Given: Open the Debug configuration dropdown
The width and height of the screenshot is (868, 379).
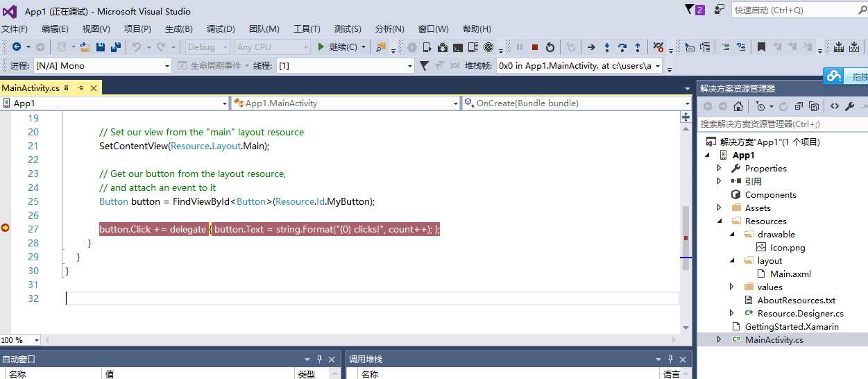Looking at the screenshot, I should (x=207, y=47).
